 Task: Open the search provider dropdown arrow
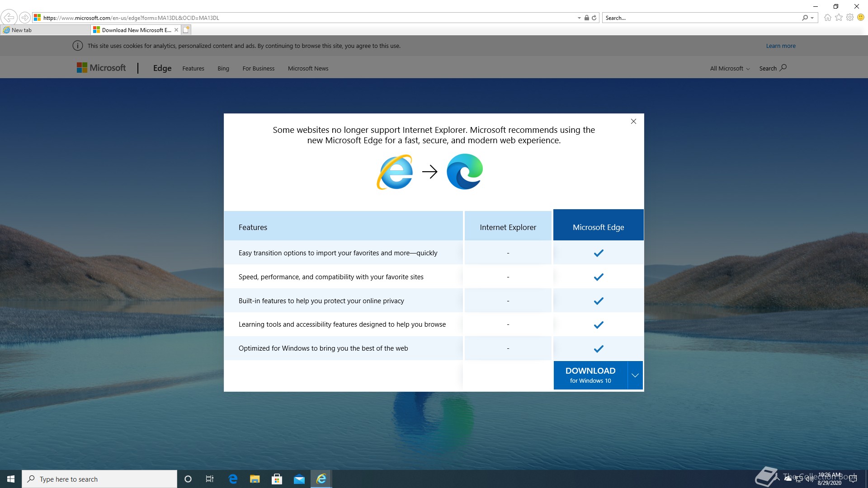tap(812, 18)
